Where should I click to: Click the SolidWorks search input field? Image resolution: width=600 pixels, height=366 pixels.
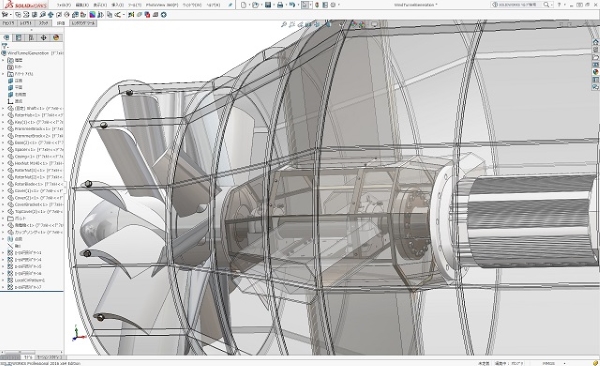click(517, 5)
